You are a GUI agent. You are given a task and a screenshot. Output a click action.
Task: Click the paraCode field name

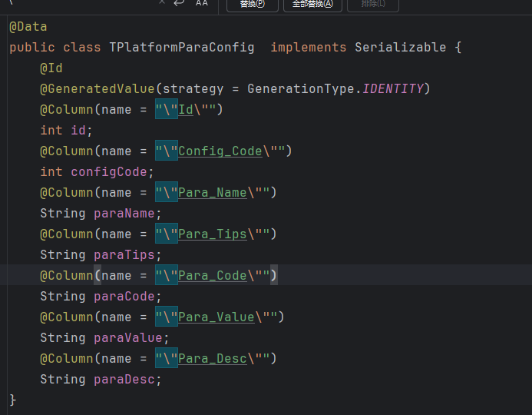click(x=124, y=296)
